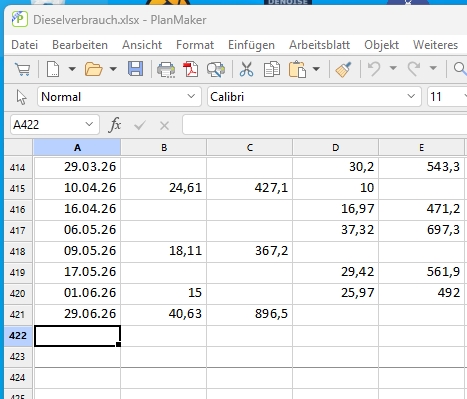Expand the open file dropdown arrow
This screenshot has width=467, height=399.
coord(113,69)
